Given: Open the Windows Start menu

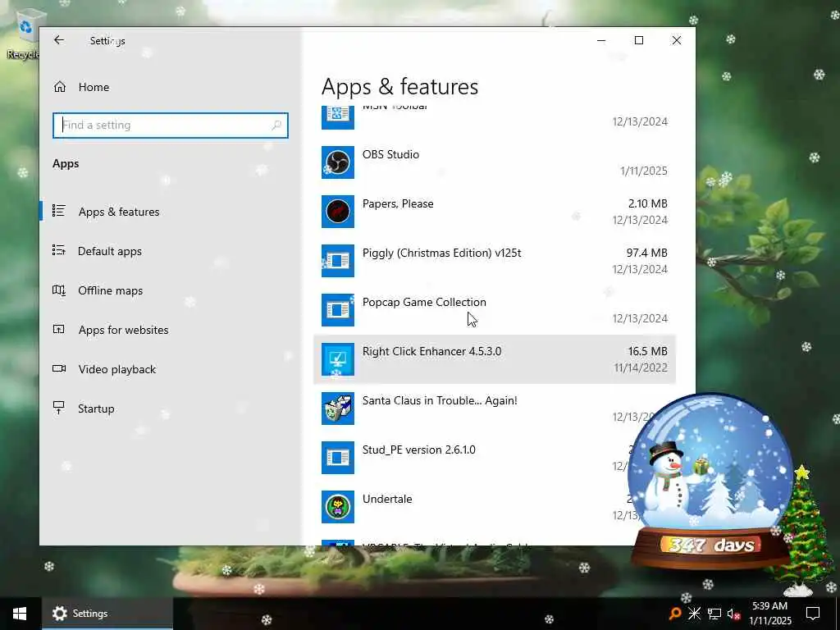Looking at the screenshot, I should [x=20, y=614].
